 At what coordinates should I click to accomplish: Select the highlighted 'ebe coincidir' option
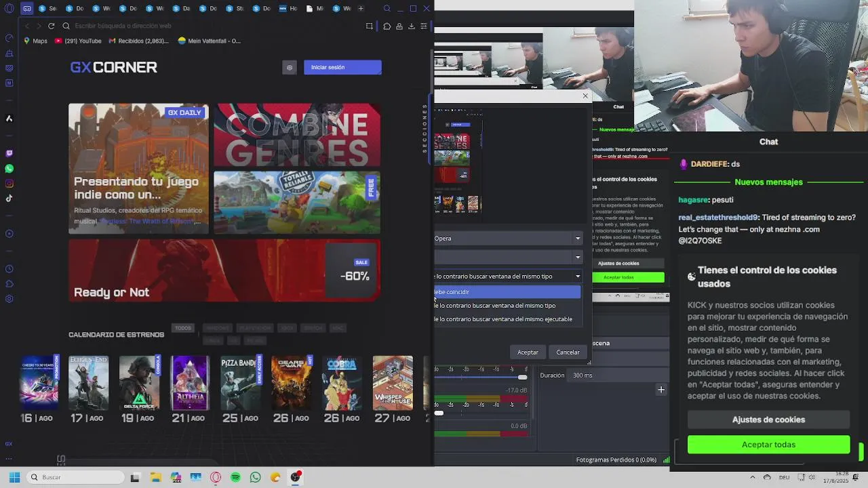[507, 291]
